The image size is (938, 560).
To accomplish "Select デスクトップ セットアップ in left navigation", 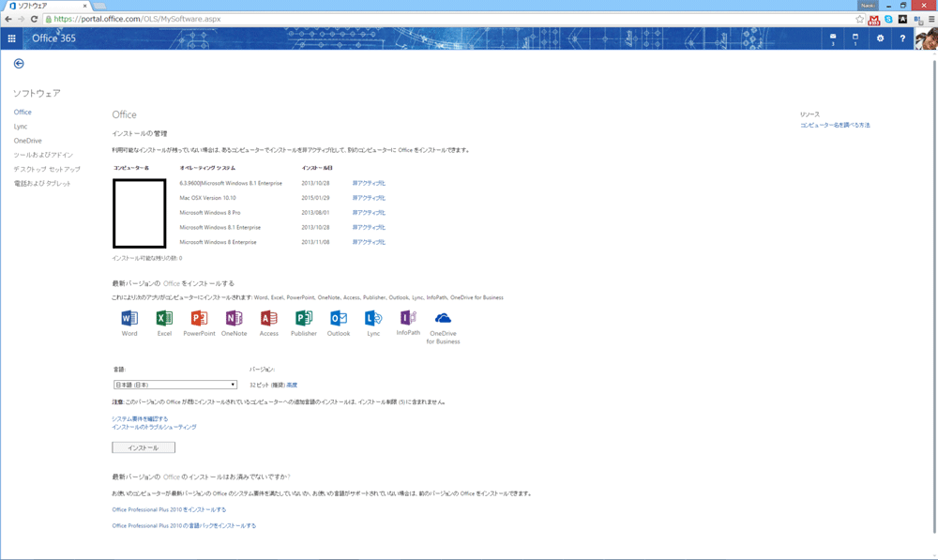I will pyautogui.click(x=47, y=170).
